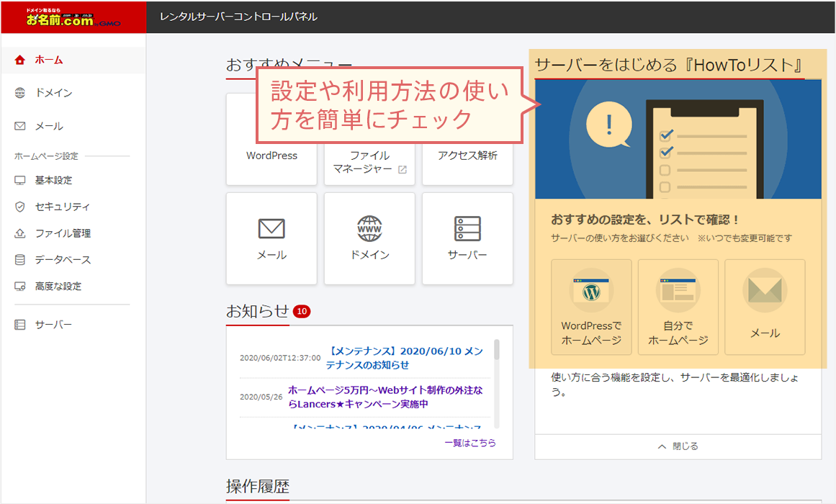The height and width of the screenshot is (504, 836).
Task: Click the upload icon beside ファイル管理
Action: click(19, 233)
